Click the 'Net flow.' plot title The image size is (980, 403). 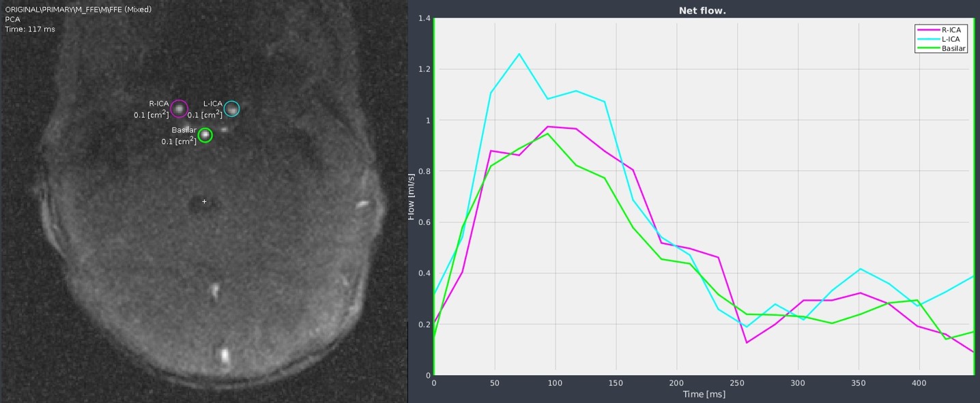coord(703,11)
